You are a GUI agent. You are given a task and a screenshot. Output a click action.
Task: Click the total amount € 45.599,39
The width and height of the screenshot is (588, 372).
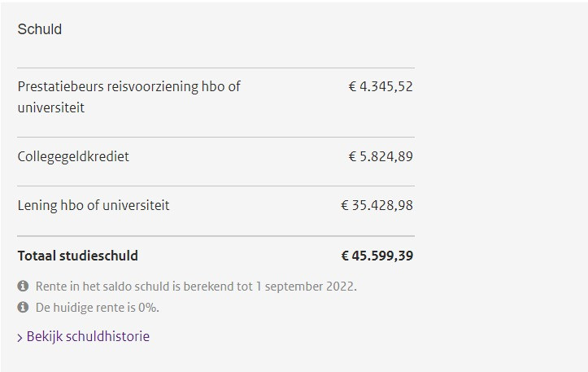click(x=377, y=256)
